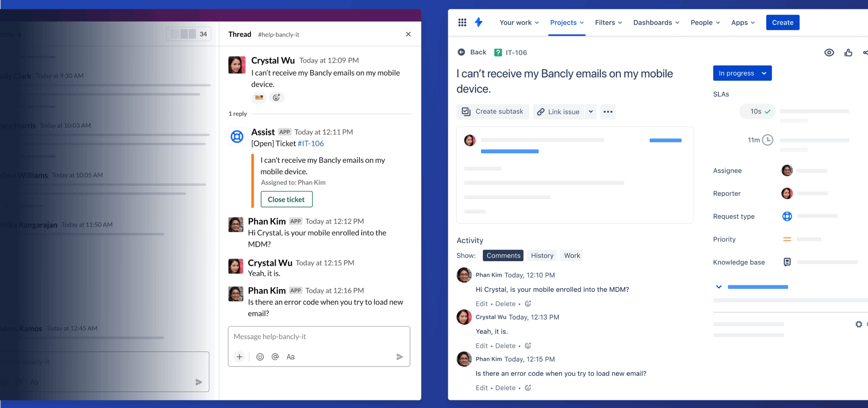
Task: Click the thumbs up vote icon
Action: coord(848,53)
